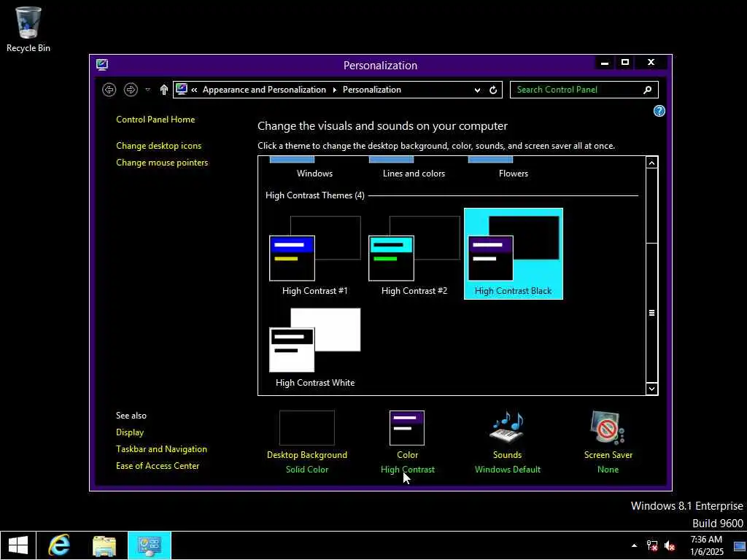Screen dimensions: 747x560
Task: Select the Windows theme
Action: 314,168
